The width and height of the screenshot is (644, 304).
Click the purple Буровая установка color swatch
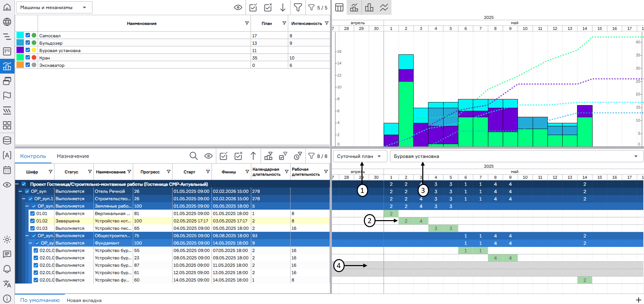[20, 50]
